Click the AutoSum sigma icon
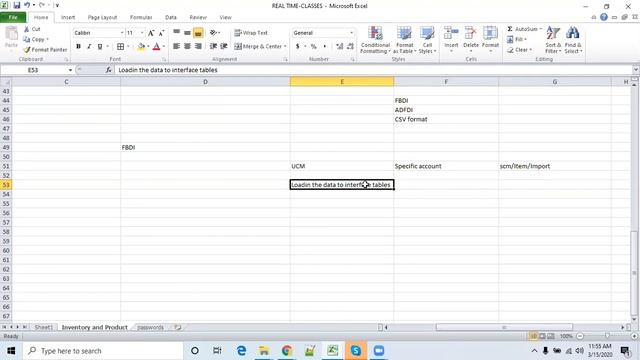The height and width of the screenshot is (360, 640). tap(510, 29)
